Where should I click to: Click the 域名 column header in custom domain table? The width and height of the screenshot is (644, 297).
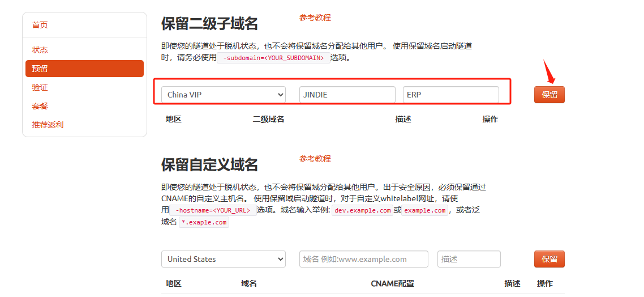tap(249, 284)
